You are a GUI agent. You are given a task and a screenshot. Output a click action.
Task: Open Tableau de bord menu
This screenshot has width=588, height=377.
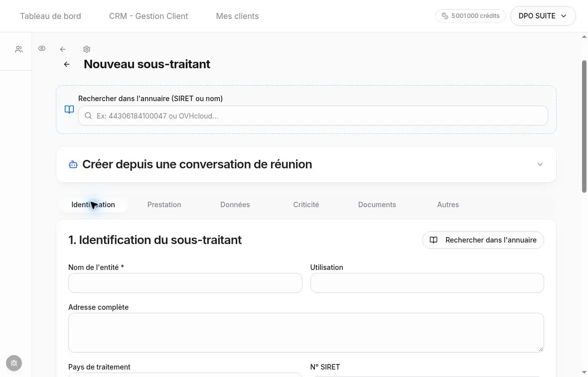click(50, 16)
